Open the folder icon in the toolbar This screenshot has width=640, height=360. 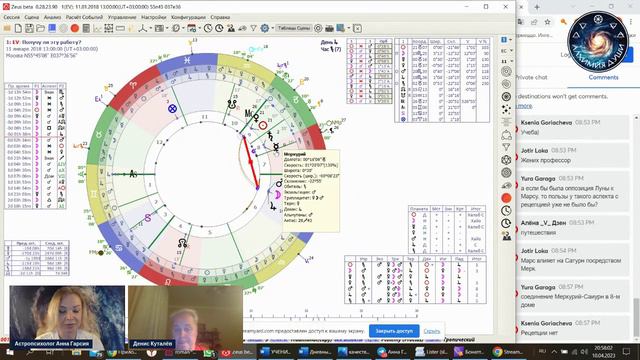tap(40, 28)
